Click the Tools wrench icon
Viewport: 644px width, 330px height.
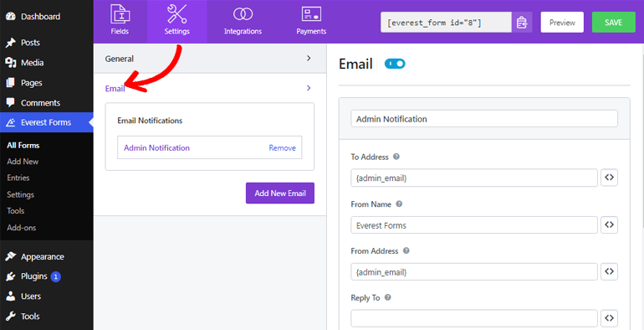11,316
